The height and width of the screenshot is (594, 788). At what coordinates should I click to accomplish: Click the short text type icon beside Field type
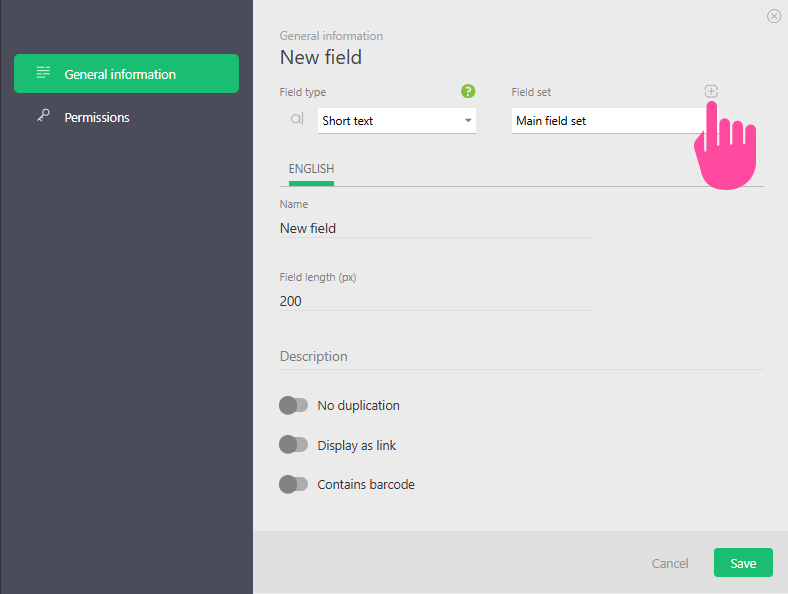296,120
